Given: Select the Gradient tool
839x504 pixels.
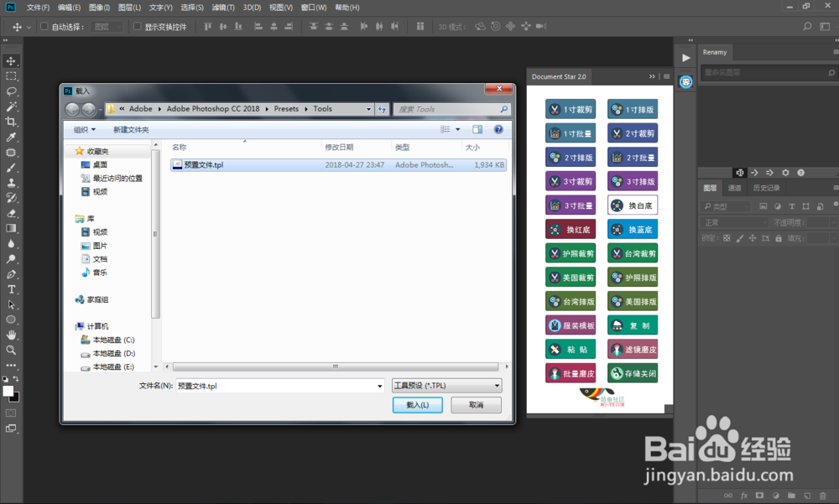Looking at the screenshot, I should [x=11, y=228].
